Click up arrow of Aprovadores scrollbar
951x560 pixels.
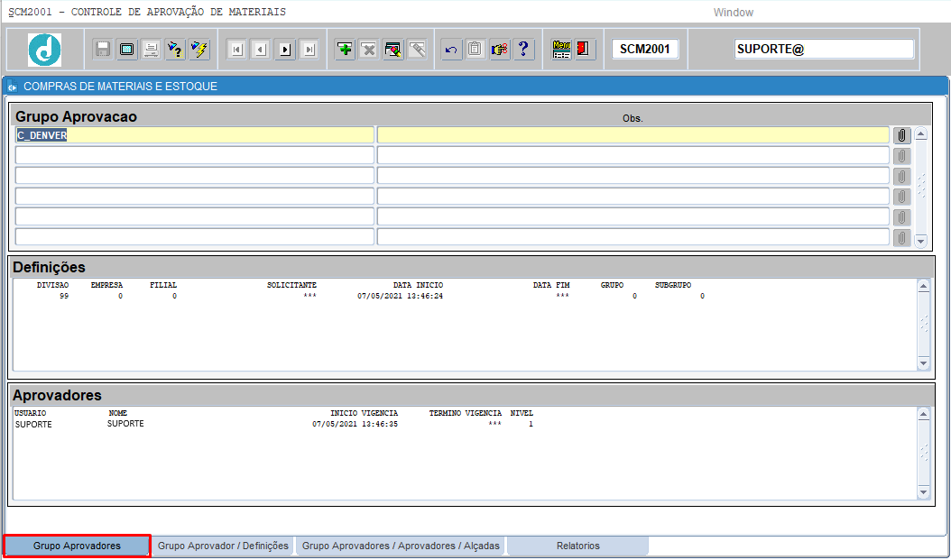click(924, 415)
